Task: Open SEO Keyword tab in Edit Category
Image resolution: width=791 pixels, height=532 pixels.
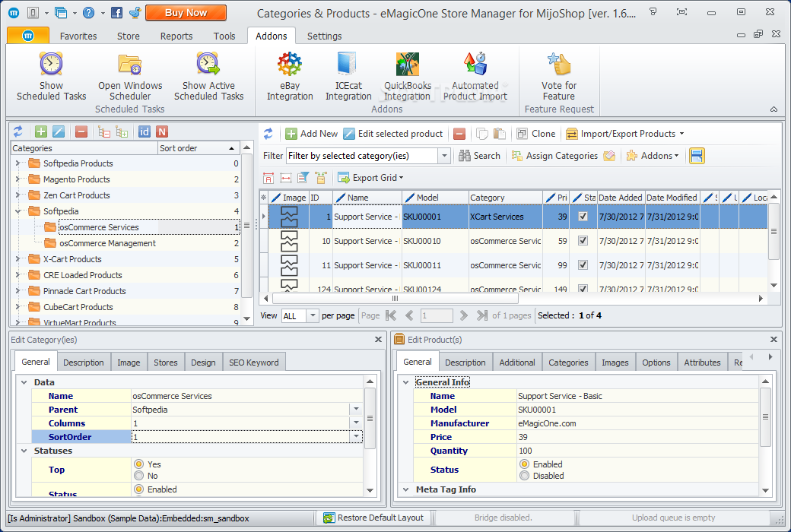Action: click(254, 362)
